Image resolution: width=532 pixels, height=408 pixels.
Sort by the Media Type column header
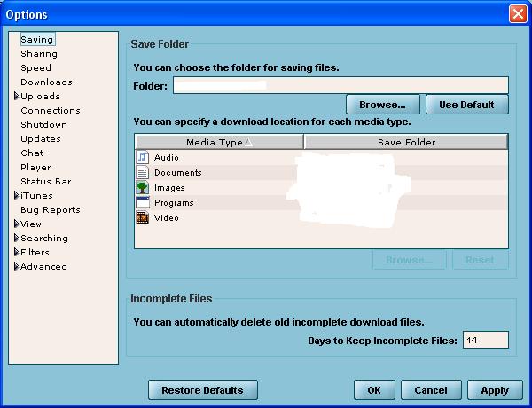pyautogui.click(x=219, y=142)
